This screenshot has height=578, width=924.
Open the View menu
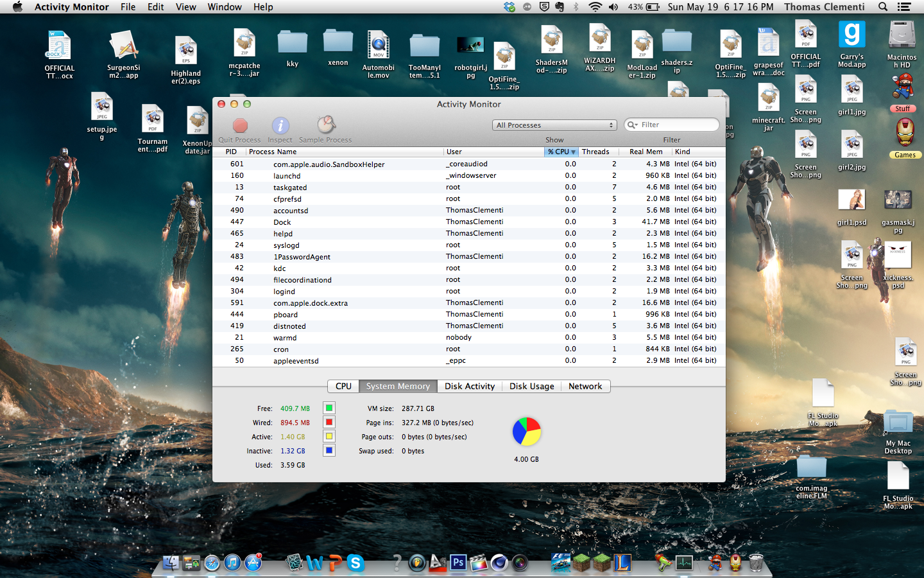[186, 7]
